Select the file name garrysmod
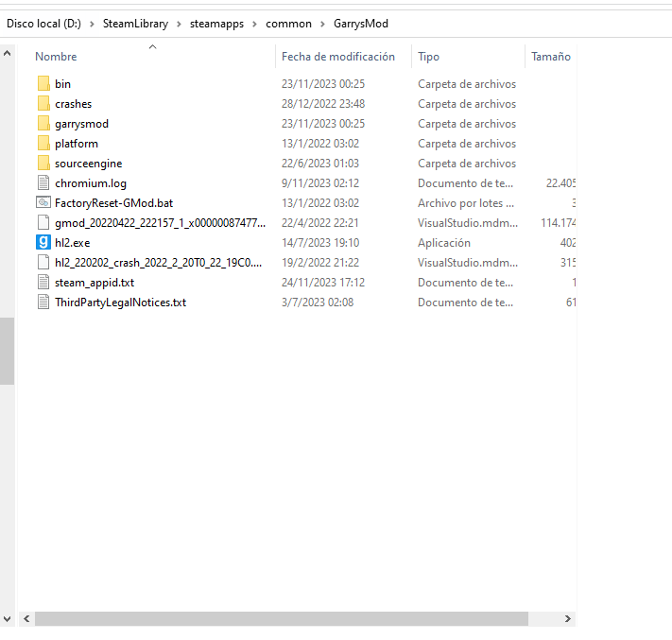Screen dimensions: 672x640 (x=81, y=124)
